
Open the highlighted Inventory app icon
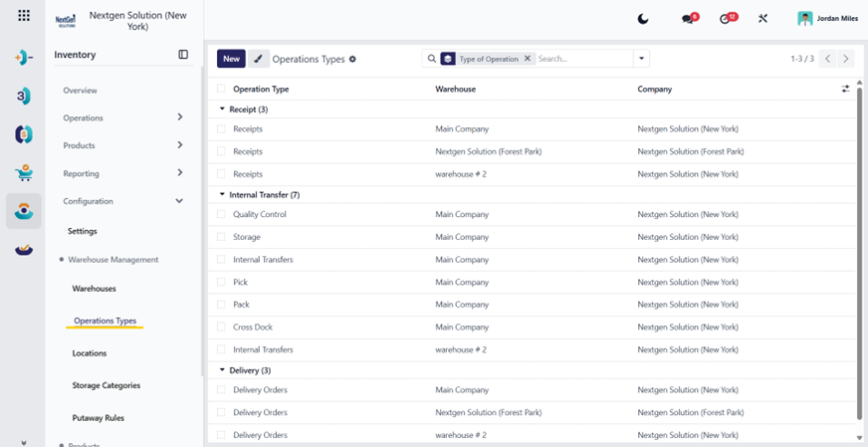coord(24,211)
